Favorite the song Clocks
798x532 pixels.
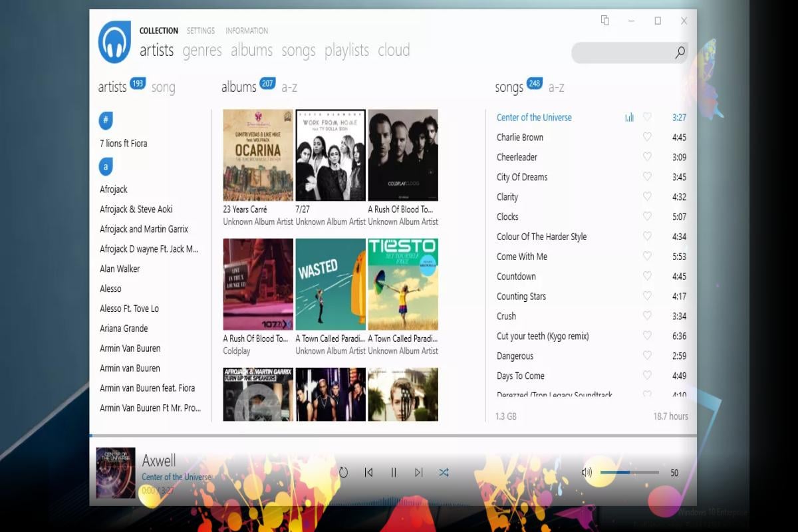pos(647,217)
